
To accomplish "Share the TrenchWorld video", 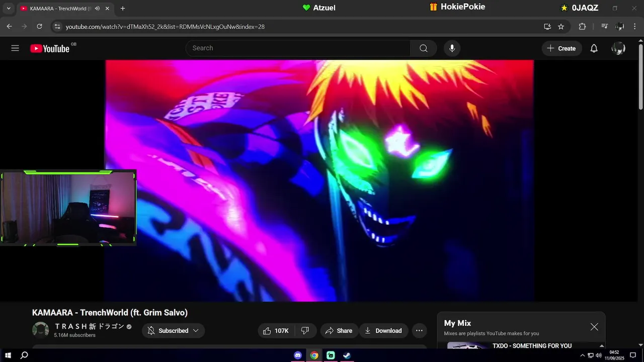I will [x=339, y=330].
